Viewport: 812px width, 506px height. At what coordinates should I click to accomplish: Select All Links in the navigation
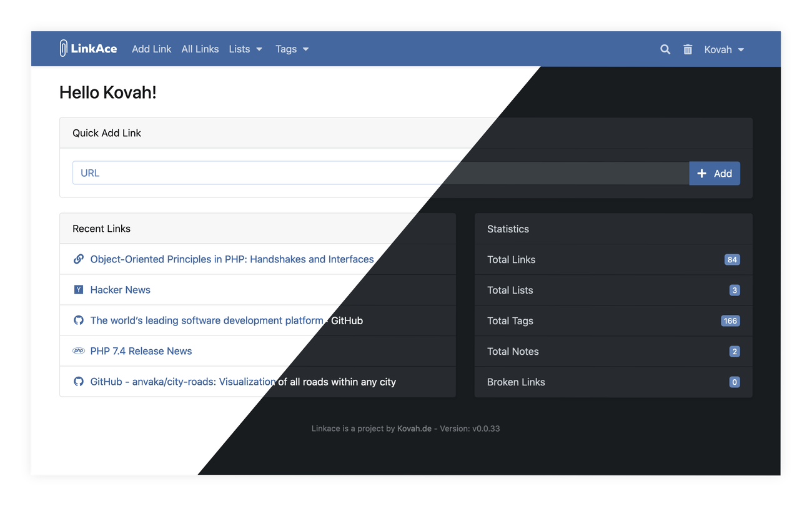pos(200,49)
